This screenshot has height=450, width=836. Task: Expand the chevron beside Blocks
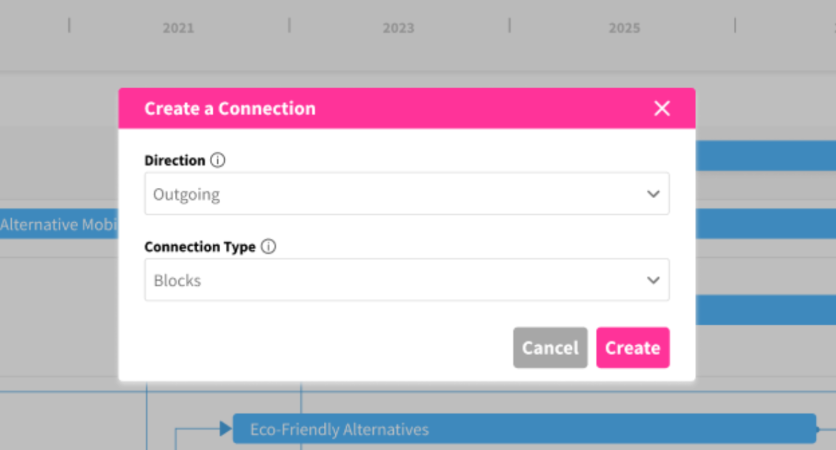(653, 281)
